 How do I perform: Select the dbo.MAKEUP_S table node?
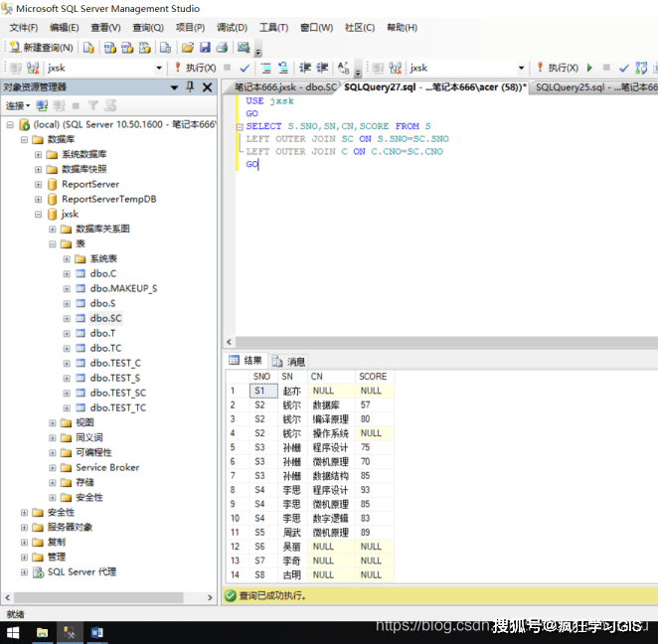(x=123, y=288)
